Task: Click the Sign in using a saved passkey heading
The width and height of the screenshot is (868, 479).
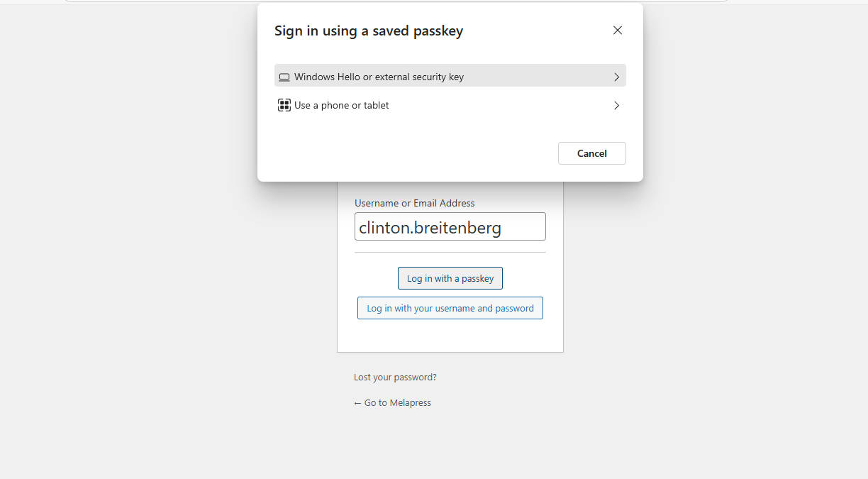Action: pyautogui.click(x=369, y=31)
